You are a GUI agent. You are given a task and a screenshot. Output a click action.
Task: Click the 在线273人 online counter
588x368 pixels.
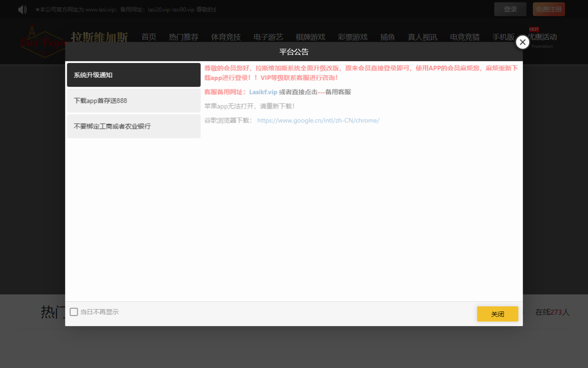click(553, 312)
